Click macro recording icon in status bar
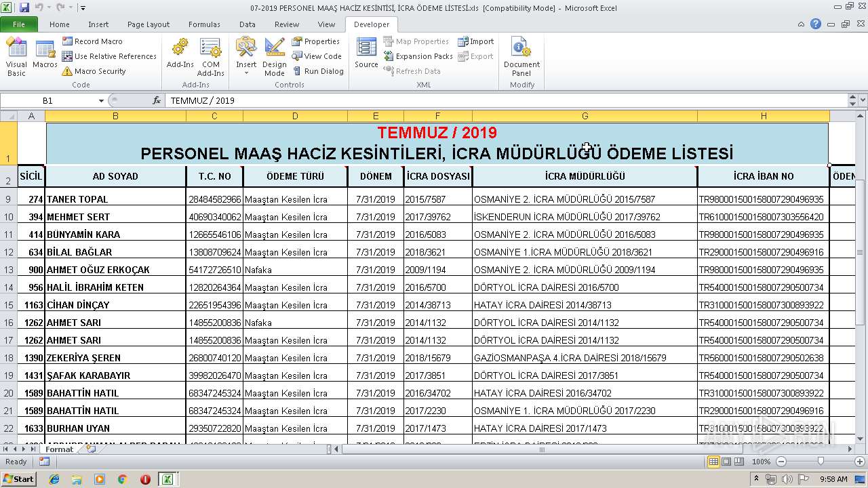This screenshot has width=868, height=488. click(x=44, y=462)
